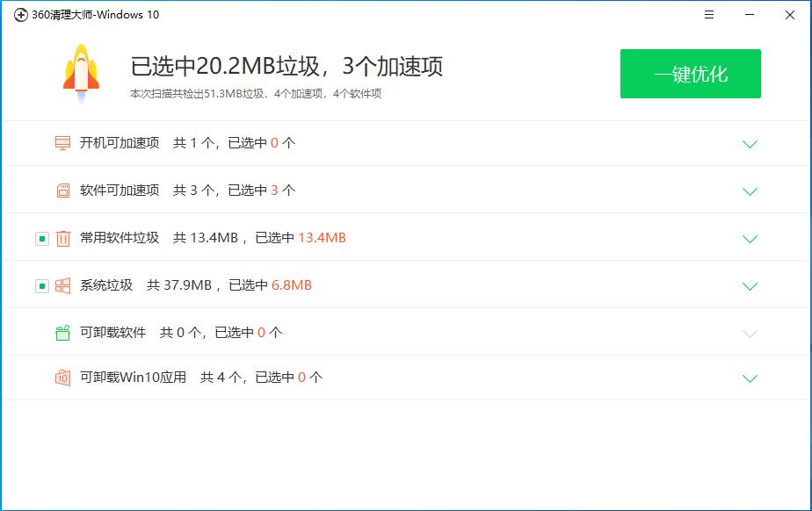
Task: Open the hamburger main menu
Action: 707,15
